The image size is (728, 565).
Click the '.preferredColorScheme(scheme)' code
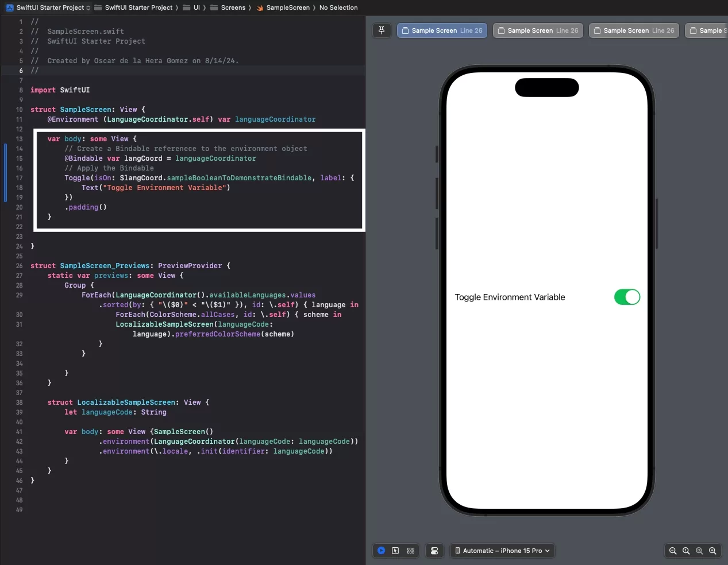[x=233, y=334]
